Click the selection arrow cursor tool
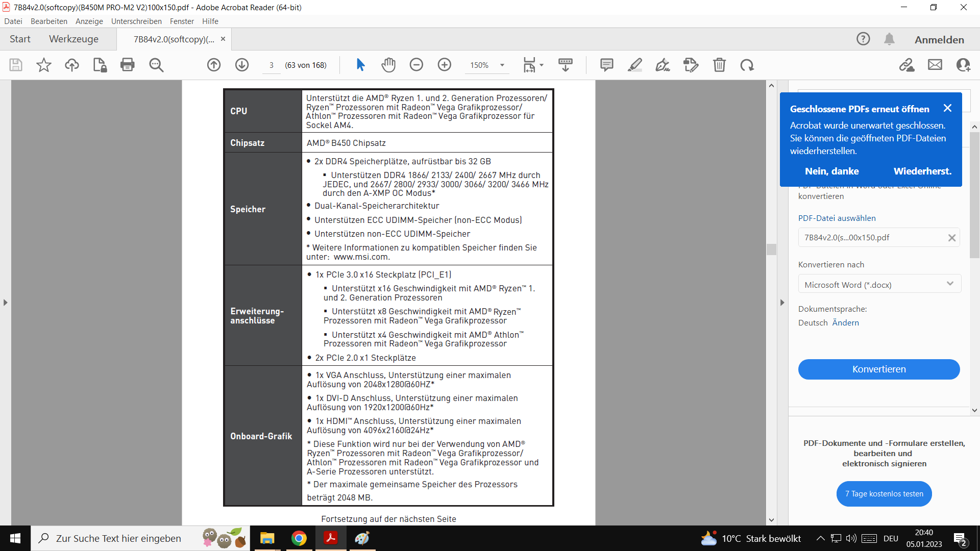The image size is (980, 551). coord(360,65)
